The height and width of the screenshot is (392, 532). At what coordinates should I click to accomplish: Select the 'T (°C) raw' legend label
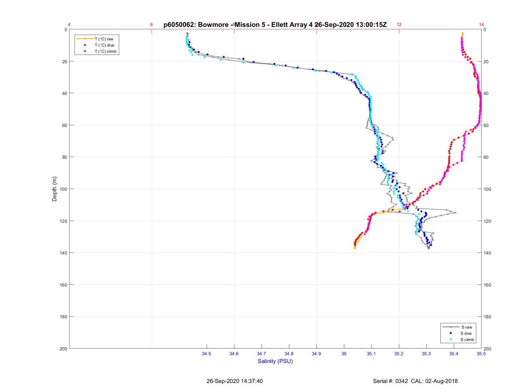coord(104,39)
